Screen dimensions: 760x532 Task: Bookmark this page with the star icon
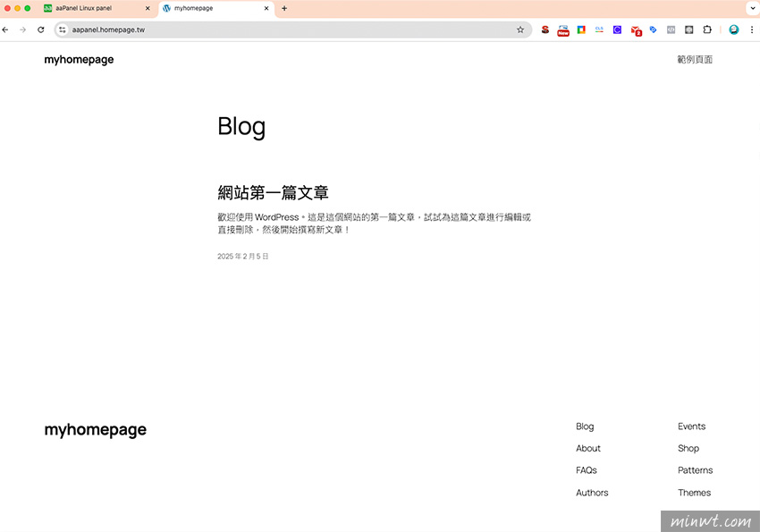point(520,30)
